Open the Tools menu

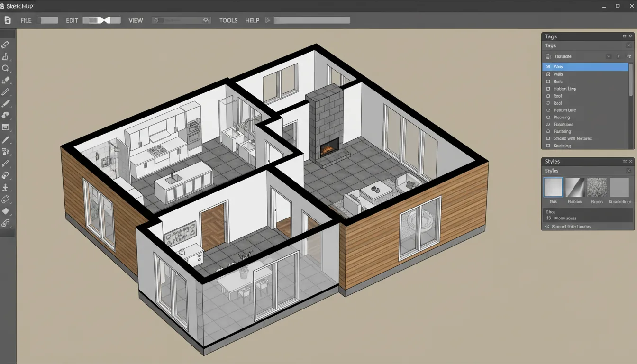coord(228,20)
